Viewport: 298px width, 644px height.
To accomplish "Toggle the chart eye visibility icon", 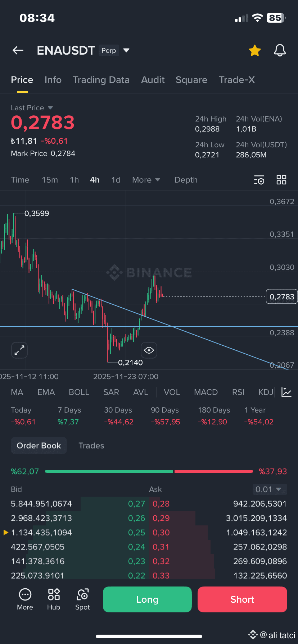I will tap(149, 350).
